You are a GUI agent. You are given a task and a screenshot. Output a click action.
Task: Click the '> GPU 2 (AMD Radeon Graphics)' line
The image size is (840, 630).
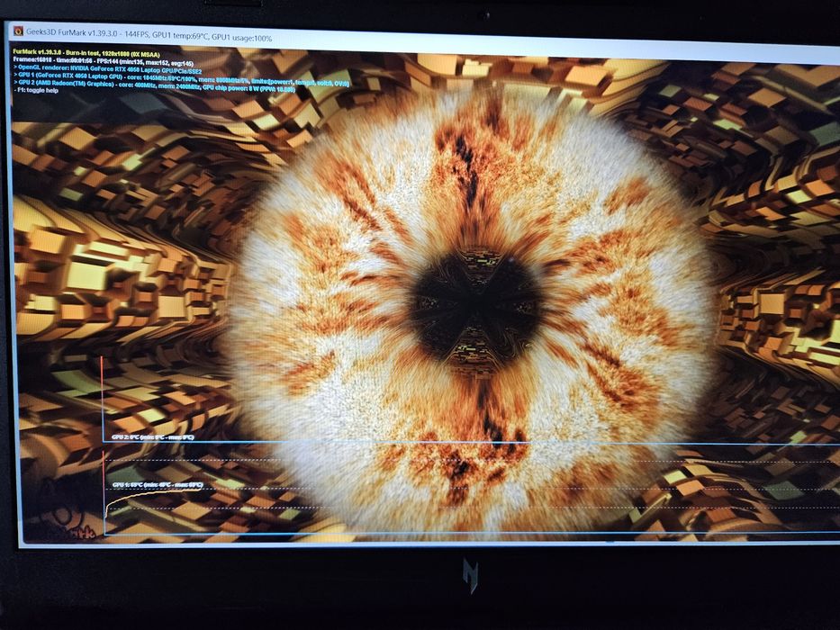[x=154, y=85]
